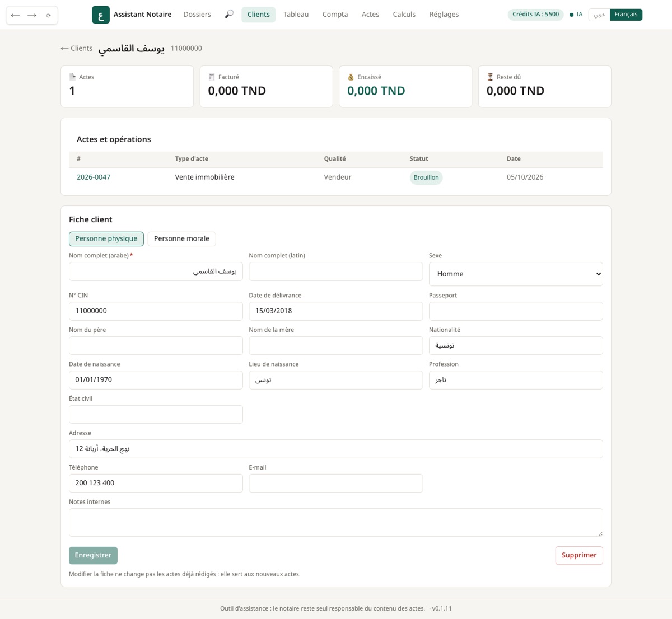Switch language to عربي

pos(599,15)
